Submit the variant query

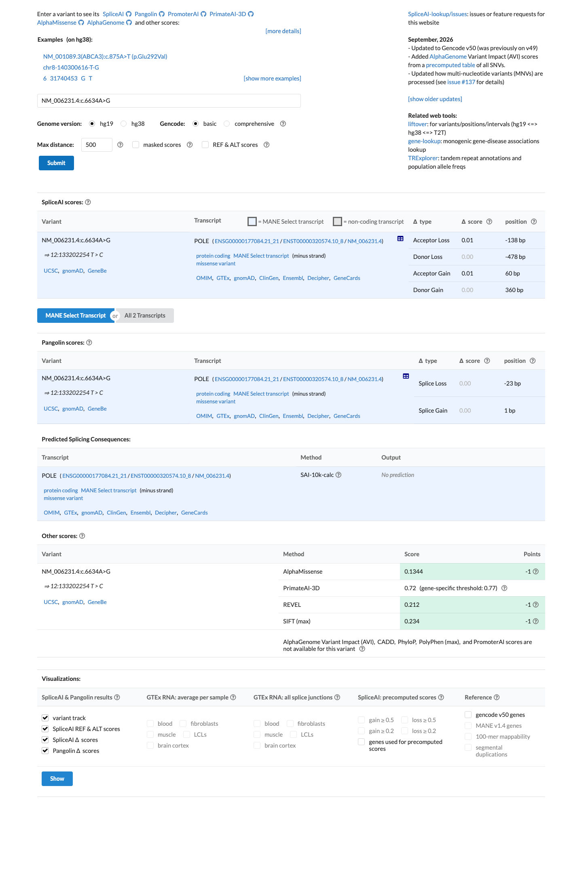pyautogui.click(x=56, y=163)
